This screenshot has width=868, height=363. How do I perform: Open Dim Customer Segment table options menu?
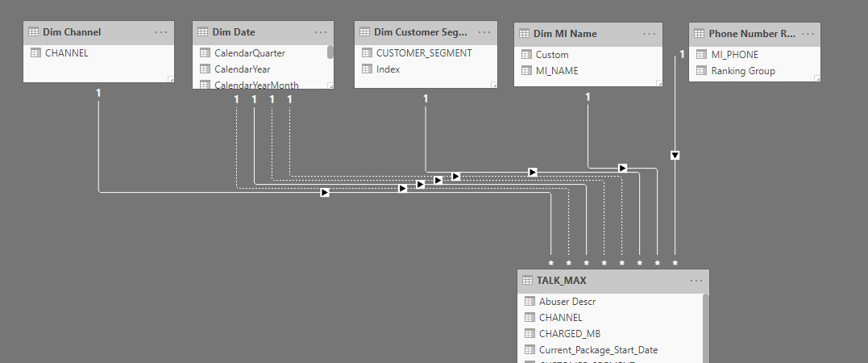(x=484, y=32)
